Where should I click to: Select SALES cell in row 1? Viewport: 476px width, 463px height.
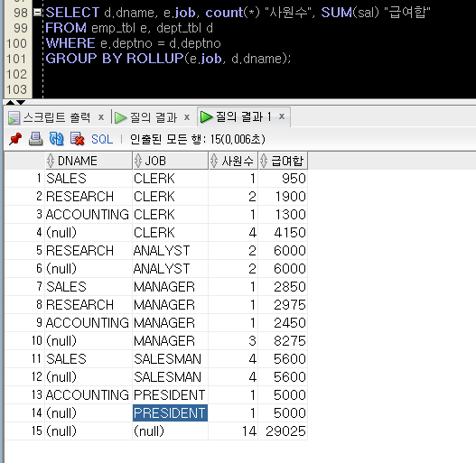pyautogui.click(x=89, y=179)
